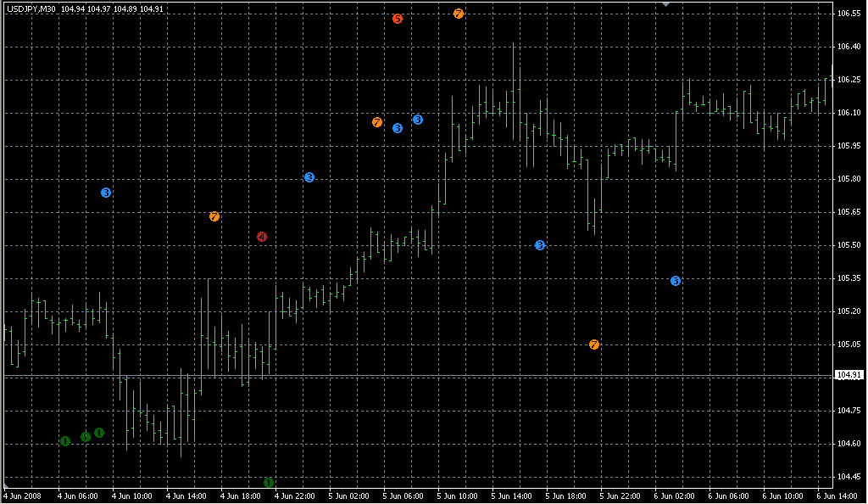Click the blue 3 marker directly below marker 5
Viewport: 868px width, 504px height.
pyautogui.click(x=398, y=128)
